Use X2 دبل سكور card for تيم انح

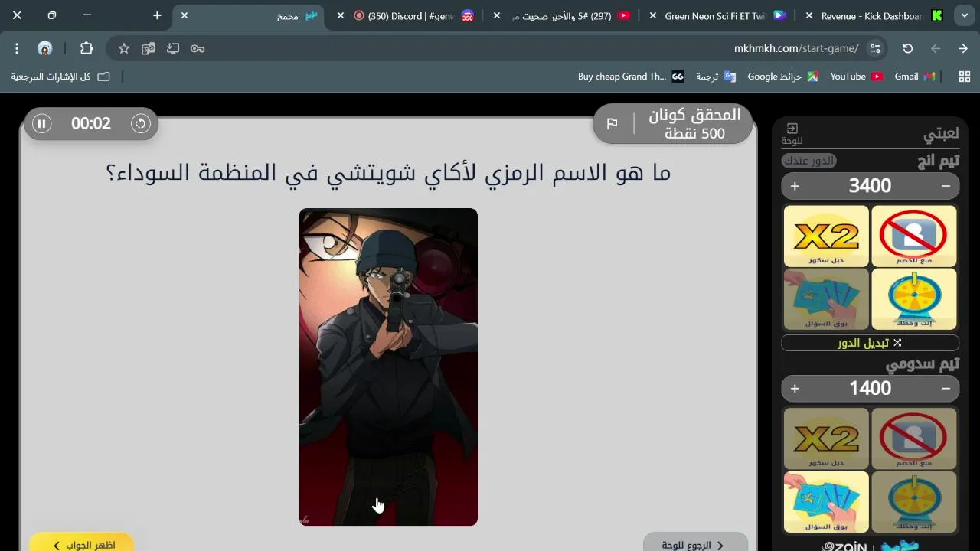[x=826, y=236]
